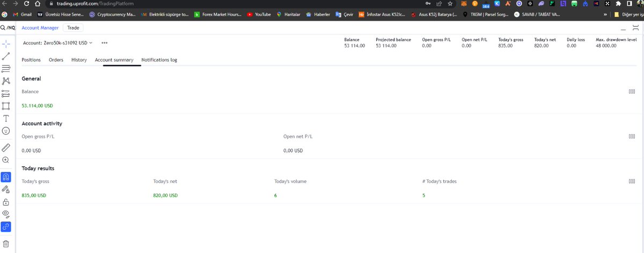Open the MetaMask fox extension

click(x=464, y=4)
